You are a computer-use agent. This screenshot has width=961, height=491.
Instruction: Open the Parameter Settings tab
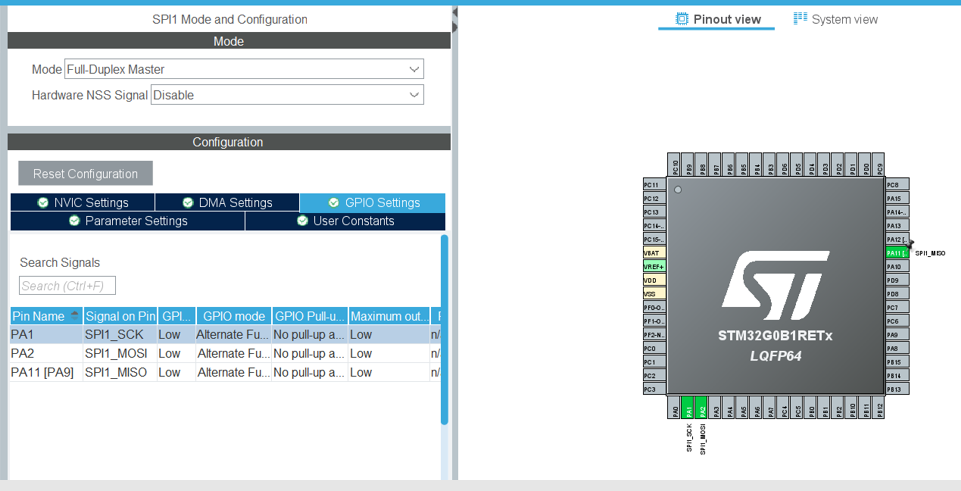pyautogui.click(x=127, y=221)
